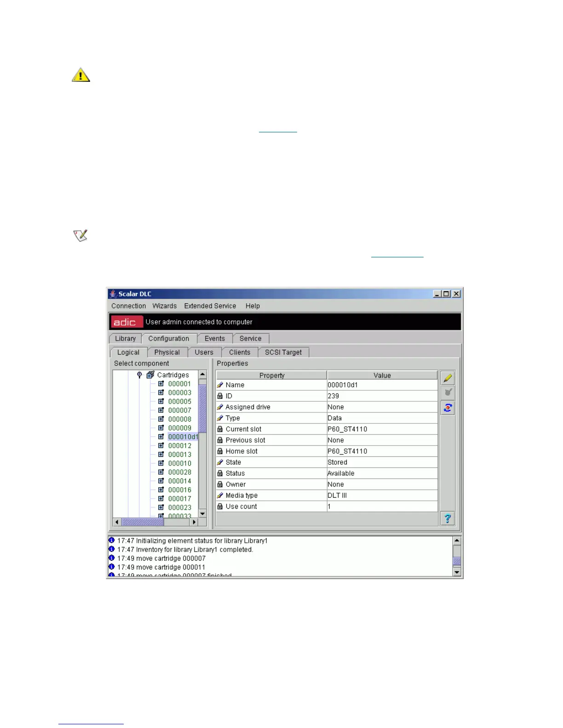
Task: Click the Value column header
Action: coord(382,375)
